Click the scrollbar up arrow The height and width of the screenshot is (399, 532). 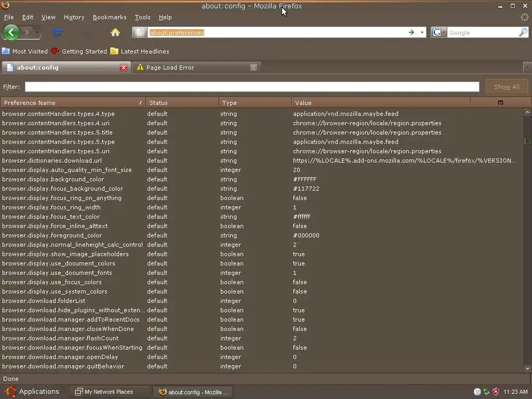[527, 112]
